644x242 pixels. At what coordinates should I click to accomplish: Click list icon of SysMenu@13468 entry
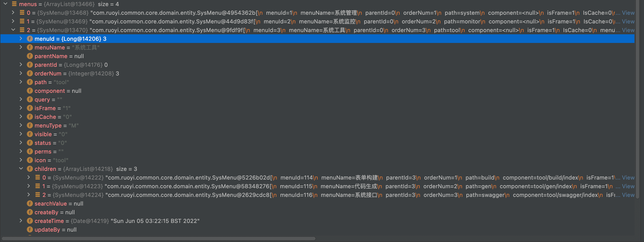pyautogui.click(x=22, y=12)
